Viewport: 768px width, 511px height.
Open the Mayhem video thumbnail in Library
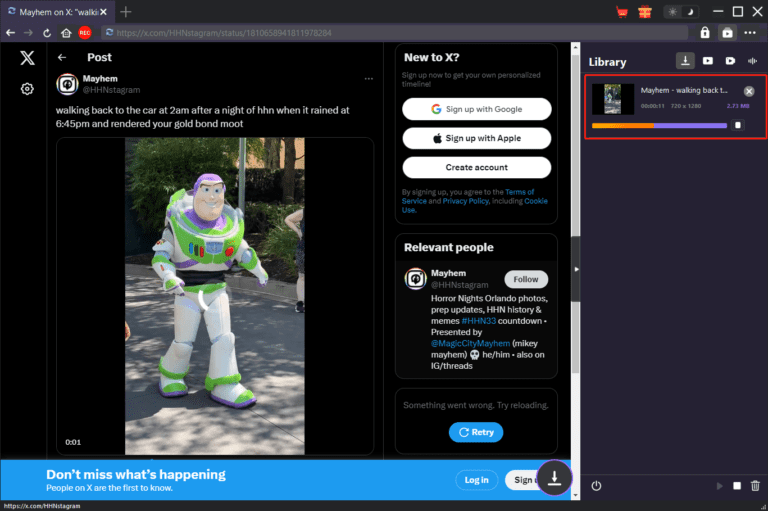click(612, 98)
